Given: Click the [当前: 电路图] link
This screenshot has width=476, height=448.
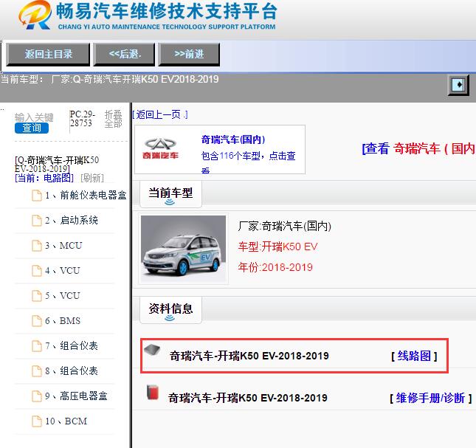Looking at the screenshot, I should pos(44,178).
